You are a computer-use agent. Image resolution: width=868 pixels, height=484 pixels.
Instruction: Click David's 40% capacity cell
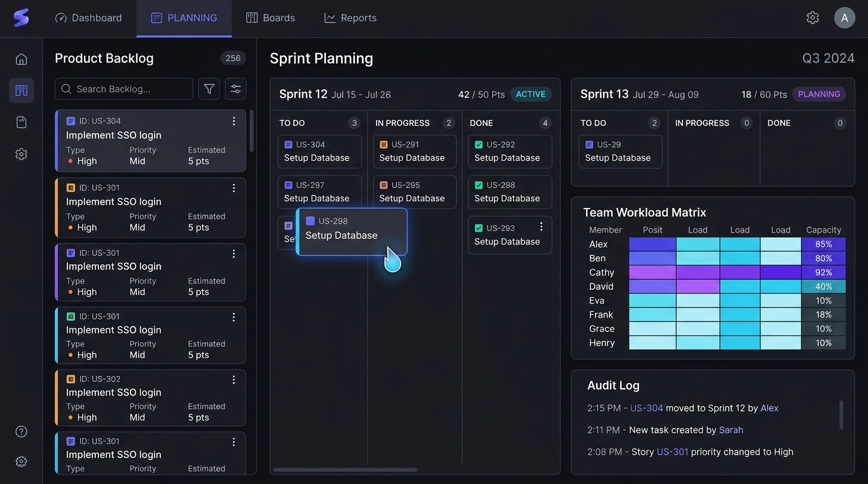(823, 287)
